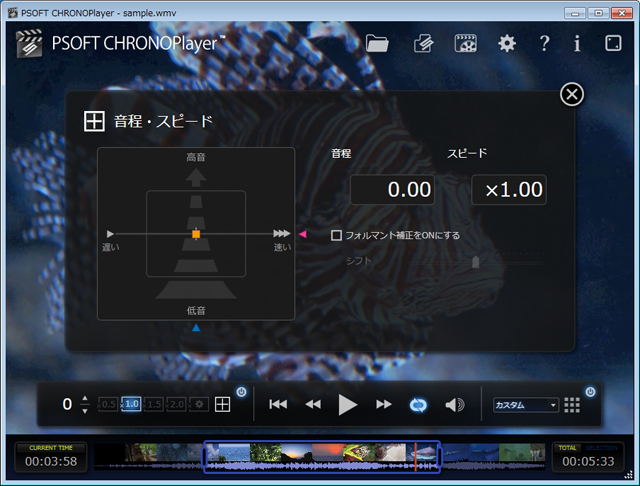Open the film reel video export icon
Viewport: 640px width, 486px height.
[465, 43]
